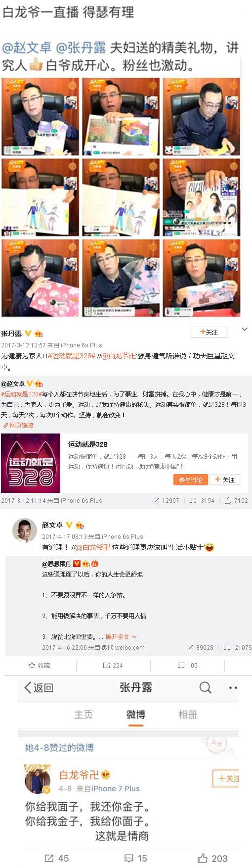Image resolution: width=252 pixels, height=868 pixels.
Task: Click the comment icon showing 3154
Action: (193, 501)
